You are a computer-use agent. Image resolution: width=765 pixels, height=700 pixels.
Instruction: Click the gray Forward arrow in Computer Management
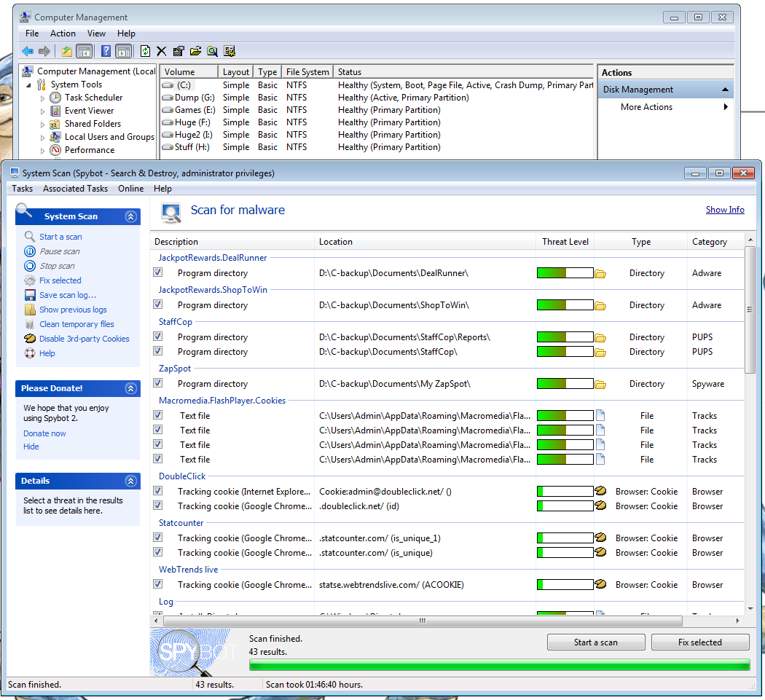(44, 51)
